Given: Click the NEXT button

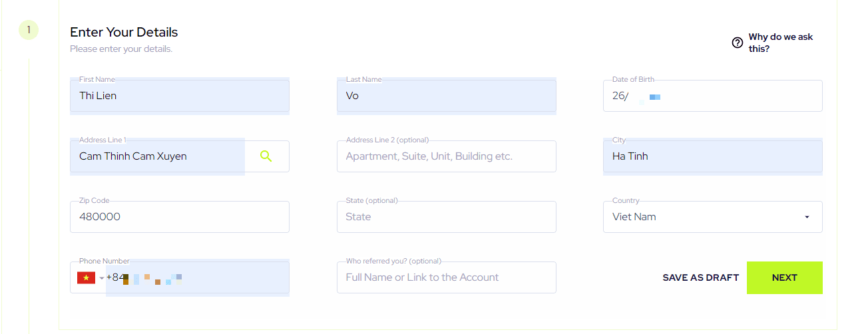Looking at the screenshot, I should [x=785, y=277].
